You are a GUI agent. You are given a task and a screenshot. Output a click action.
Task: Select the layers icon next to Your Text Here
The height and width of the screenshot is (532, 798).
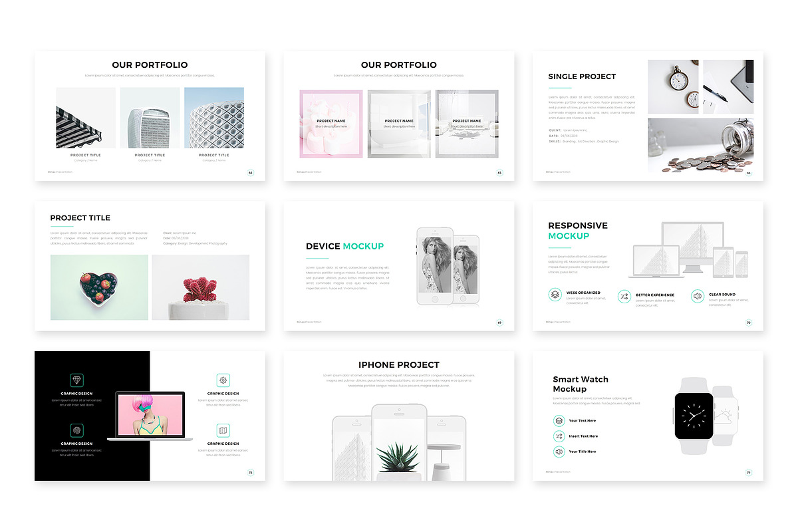coord(559,420)
